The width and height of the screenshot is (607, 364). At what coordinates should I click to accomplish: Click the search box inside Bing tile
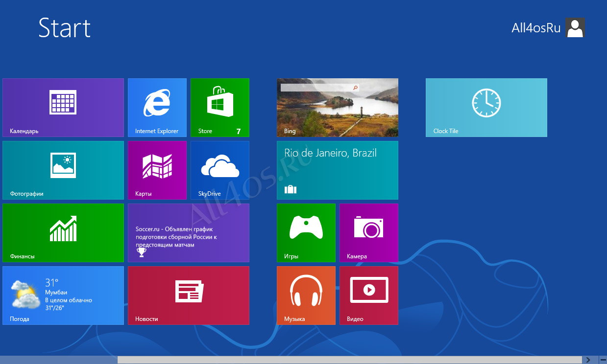320,88
